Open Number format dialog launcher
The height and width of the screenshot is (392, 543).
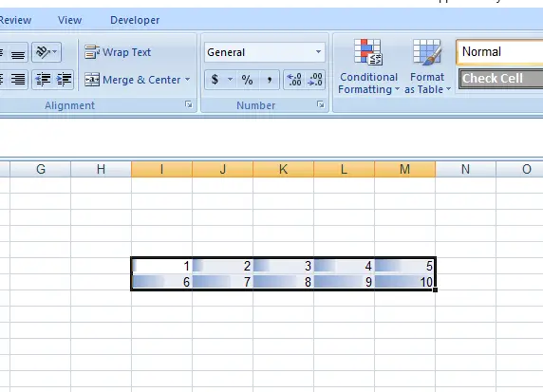(x=320, y=104)
